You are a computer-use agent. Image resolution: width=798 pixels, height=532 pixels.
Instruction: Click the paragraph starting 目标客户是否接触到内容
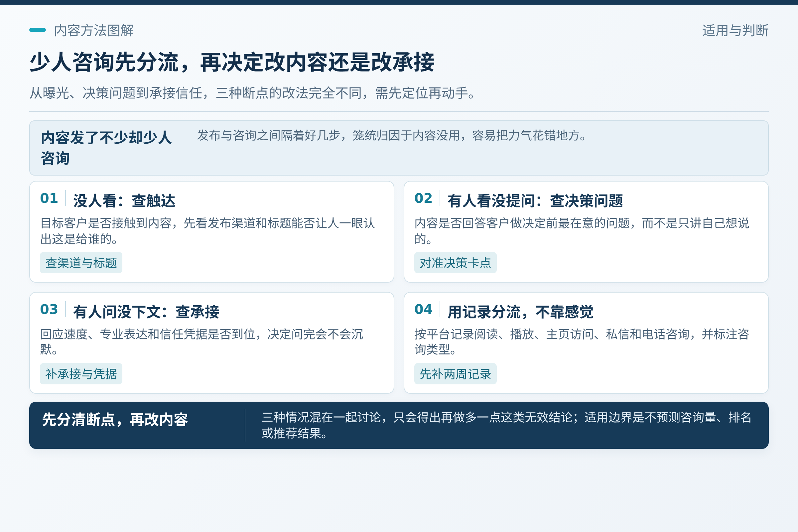coord(207,231)
